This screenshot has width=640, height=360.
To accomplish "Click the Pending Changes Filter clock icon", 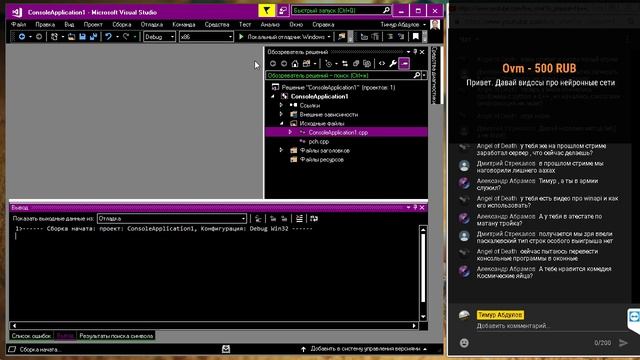I will (329, 64).
